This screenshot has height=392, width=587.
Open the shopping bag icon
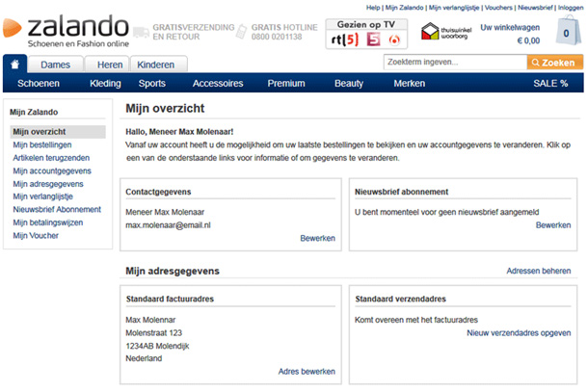(x=568, y=31)
